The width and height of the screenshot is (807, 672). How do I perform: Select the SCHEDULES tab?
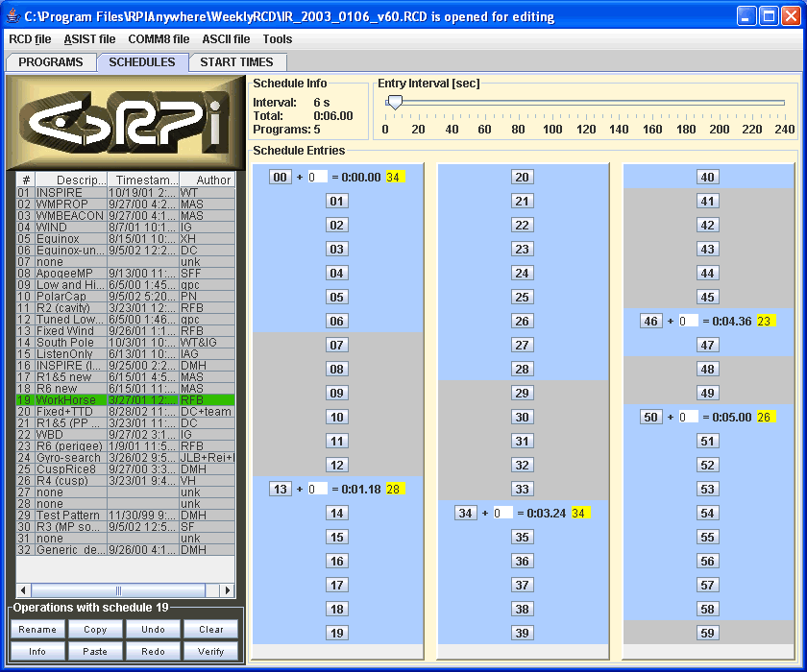(142, 62)
